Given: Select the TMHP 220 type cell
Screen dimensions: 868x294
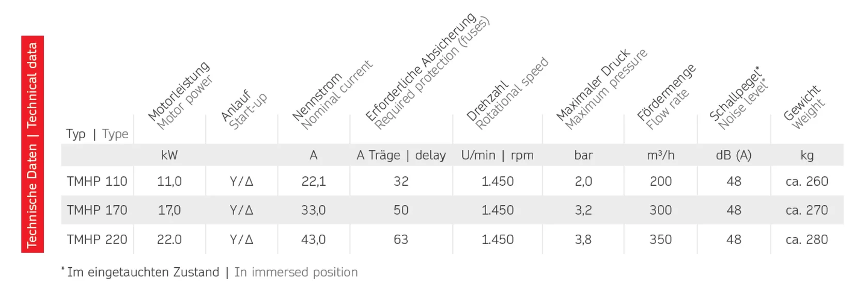Looking at the screenshot, I should tap(97, 240).
